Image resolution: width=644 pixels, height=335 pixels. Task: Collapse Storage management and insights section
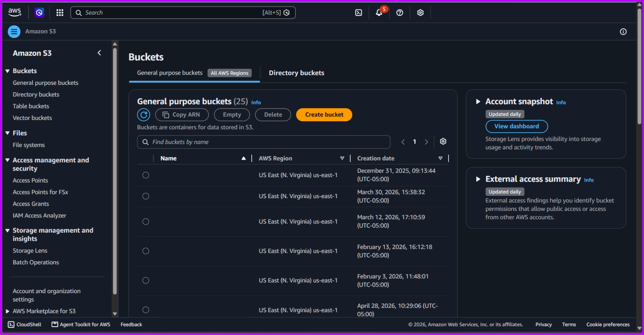7,230
